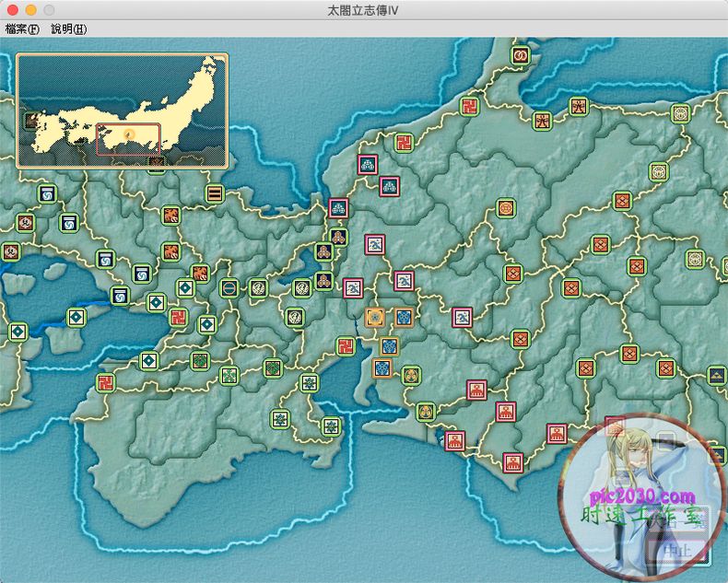The height and width of the screenshot is (583, 728).
Task: Click the Japan overview minimap
Action: coord(123,111)
